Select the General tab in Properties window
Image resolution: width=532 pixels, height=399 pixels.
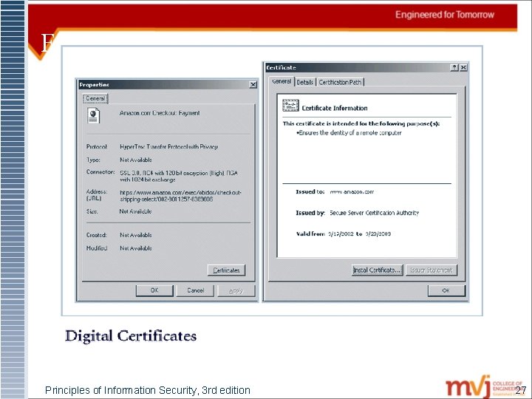95,98
